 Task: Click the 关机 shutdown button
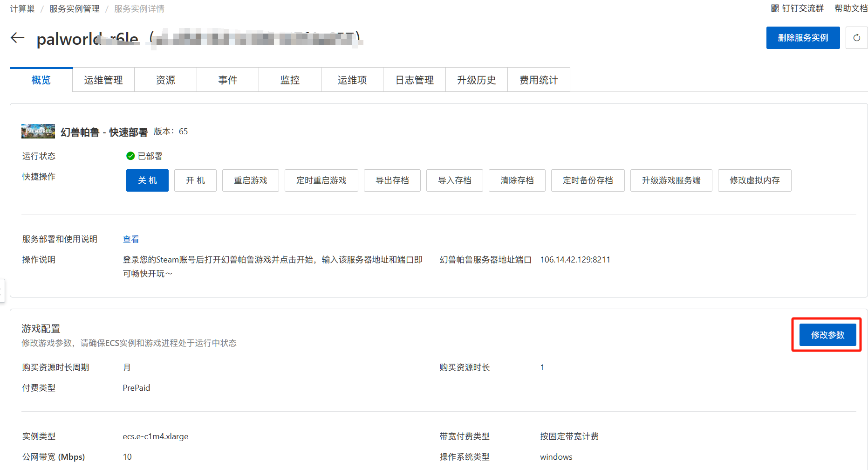coord(147,180)
